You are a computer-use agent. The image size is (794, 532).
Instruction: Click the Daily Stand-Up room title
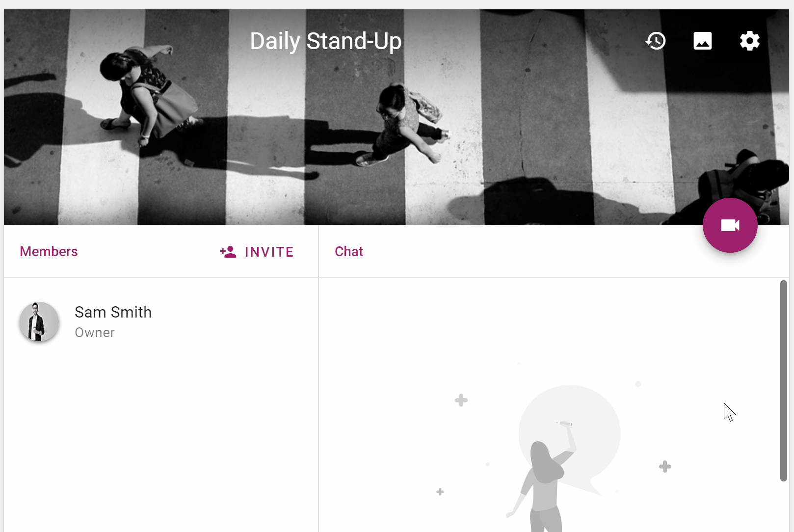click(x=326, y=41)
